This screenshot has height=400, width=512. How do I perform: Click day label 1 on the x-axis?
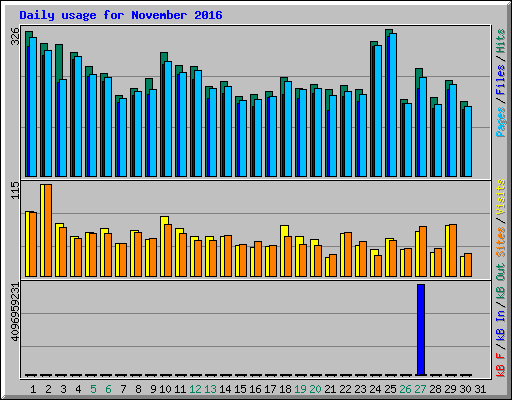coord(33,389)
